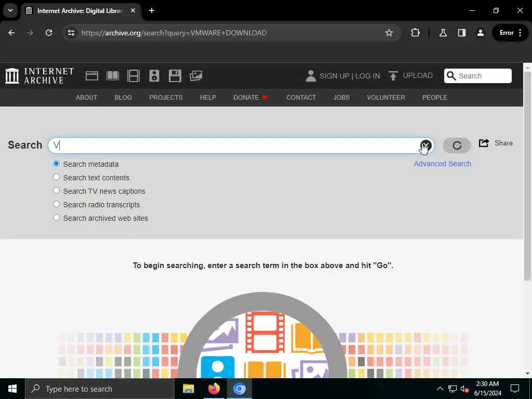Click the muted volume tray icon

(x=465, y=389)
